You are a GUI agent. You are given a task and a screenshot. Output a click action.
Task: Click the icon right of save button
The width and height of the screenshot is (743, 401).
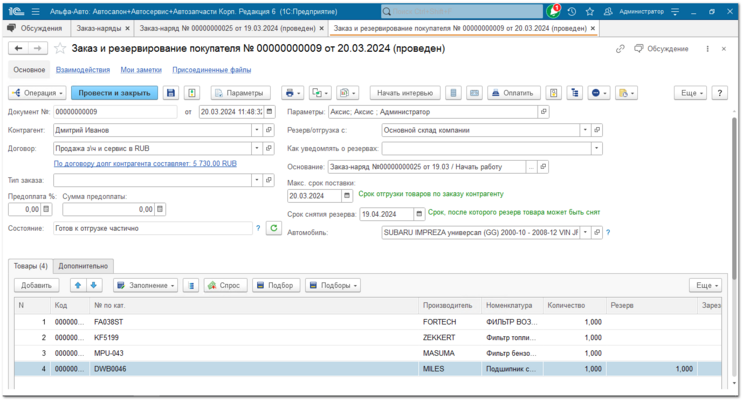192,93
